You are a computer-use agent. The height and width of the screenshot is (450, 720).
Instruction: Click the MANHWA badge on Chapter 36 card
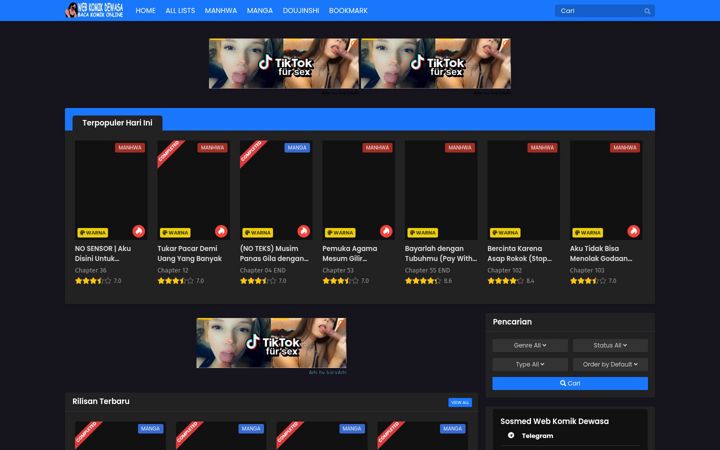click(130, 148)
